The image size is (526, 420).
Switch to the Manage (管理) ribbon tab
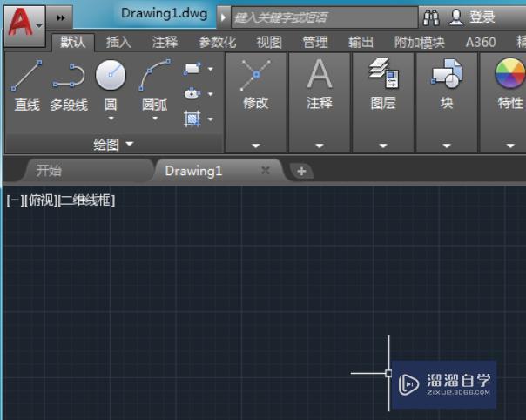(315, 43)
